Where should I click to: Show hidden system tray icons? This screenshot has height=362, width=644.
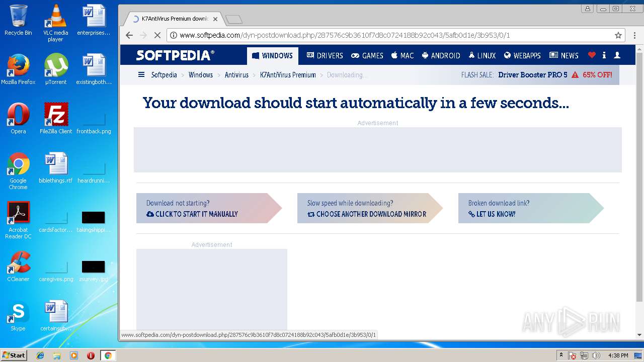(561, 355)
